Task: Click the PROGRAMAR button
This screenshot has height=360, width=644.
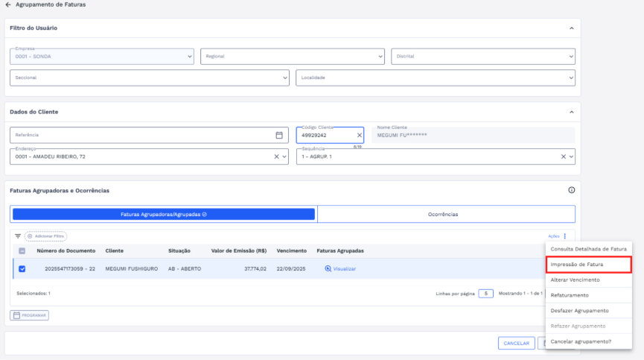Action: pyautogui.click(x=30, y=315)
